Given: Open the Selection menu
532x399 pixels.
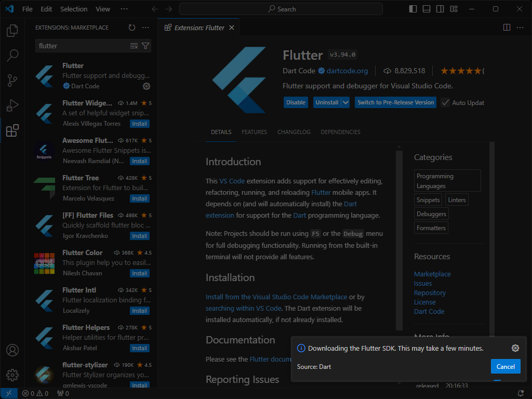Looking at the screenshot, I should tap(74, 9).
